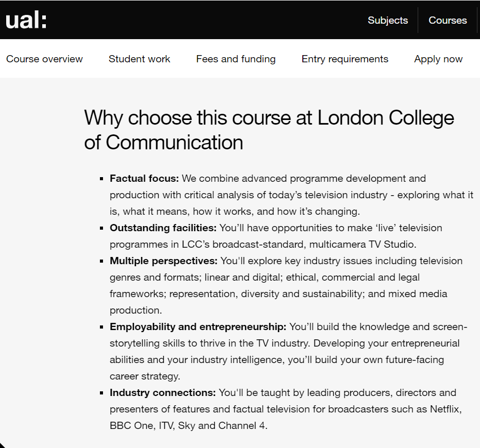The image size is (480, 448).
Task: Click the 'Why choose this course' heading
Action: click(x=269, y=130)
